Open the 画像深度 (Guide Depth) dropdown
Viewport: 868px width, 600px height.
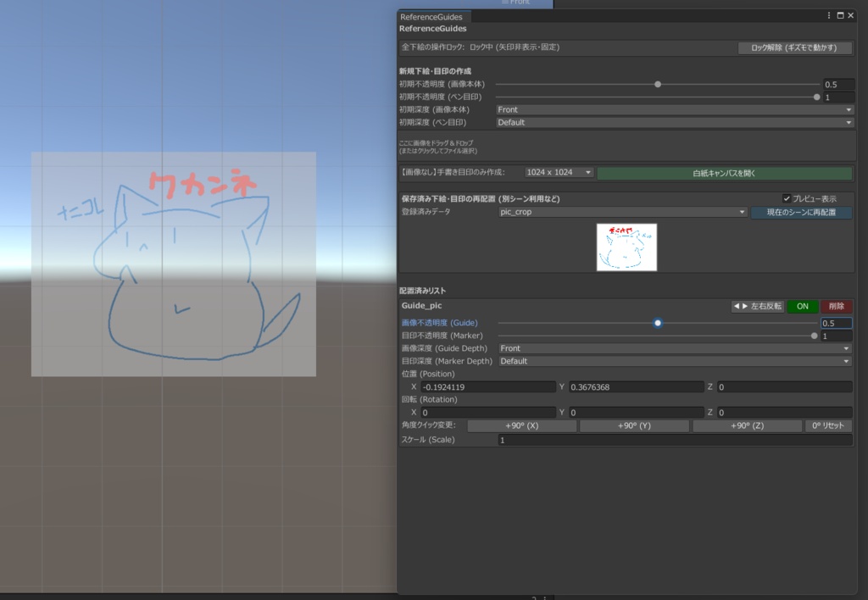pos(675,348)
